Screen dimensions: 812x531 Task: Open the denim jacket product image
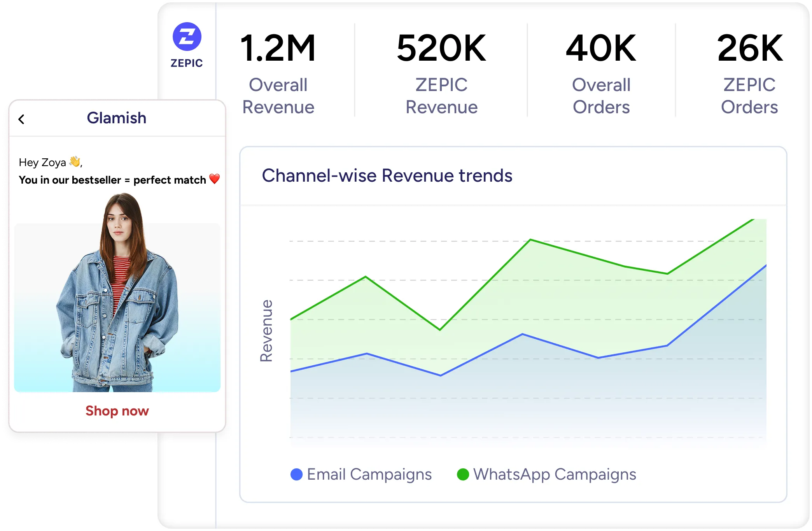tap(117, 293)
